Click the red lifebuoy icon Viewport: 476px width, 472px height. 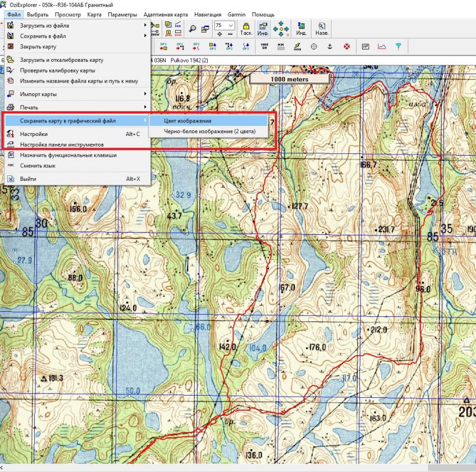[x=346, y=47]
